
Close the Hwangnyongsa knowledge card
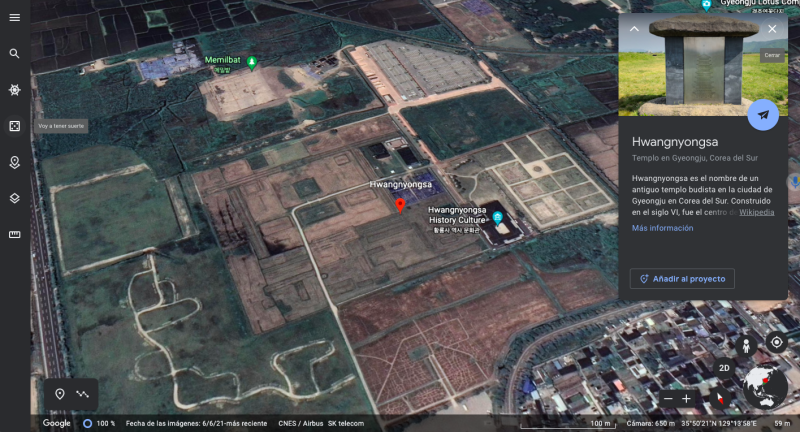772,29
